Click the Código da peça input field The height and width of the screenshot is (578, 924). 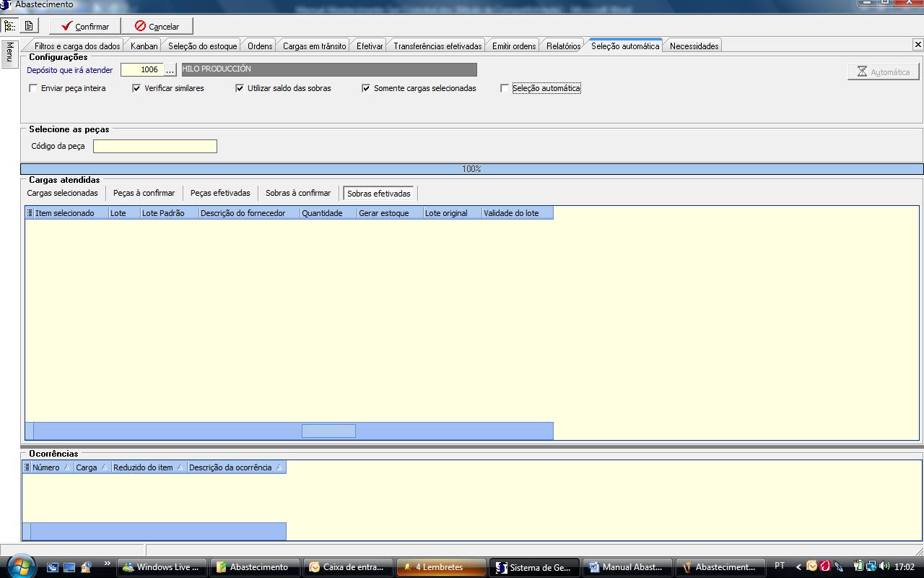click(x=154, y=146)
